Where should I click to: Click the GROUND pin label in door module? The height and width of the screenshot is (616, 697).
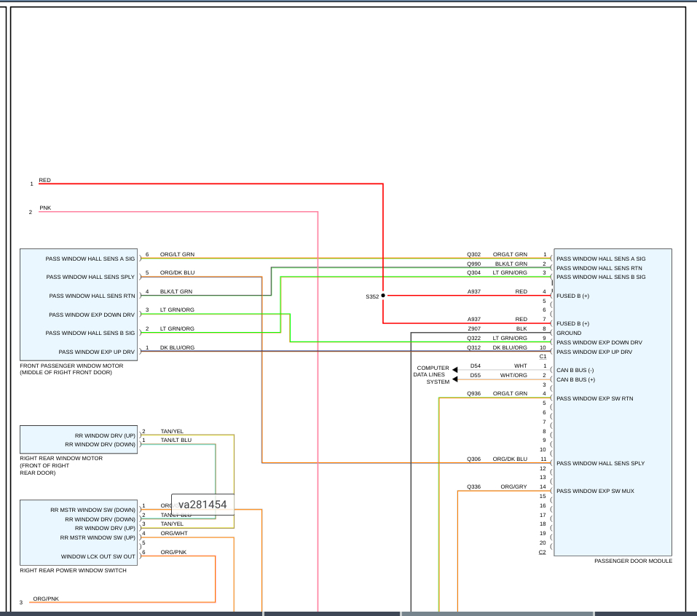tap(569, 333)
